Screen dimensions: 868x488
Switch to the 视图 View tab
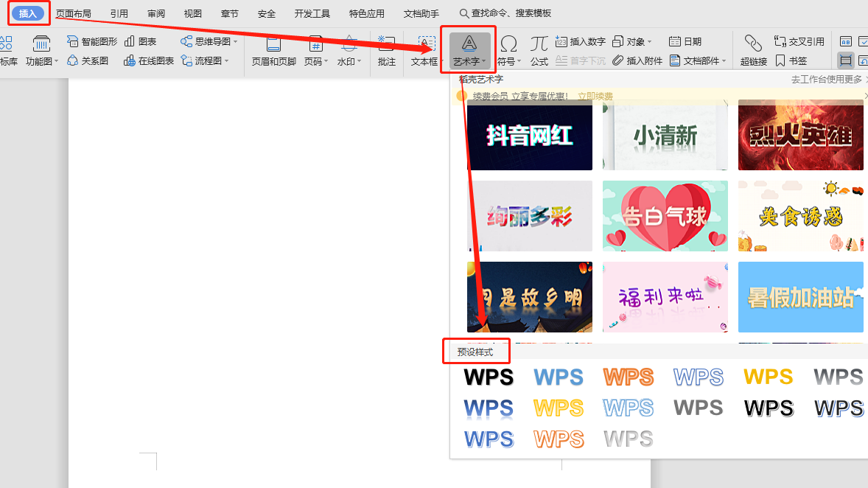[192, 13]
